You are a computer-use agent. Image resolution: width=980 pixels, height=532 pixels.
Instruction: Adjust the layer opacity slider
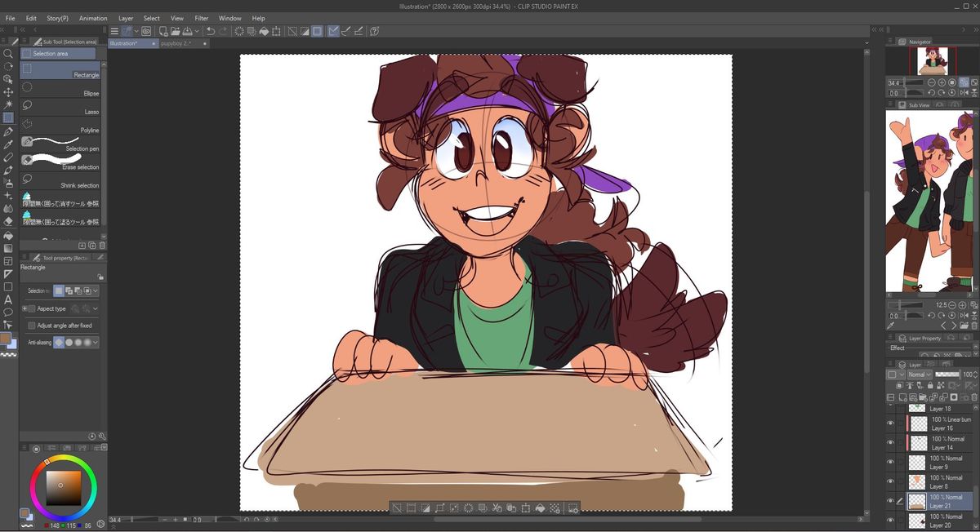coord(947,375)
